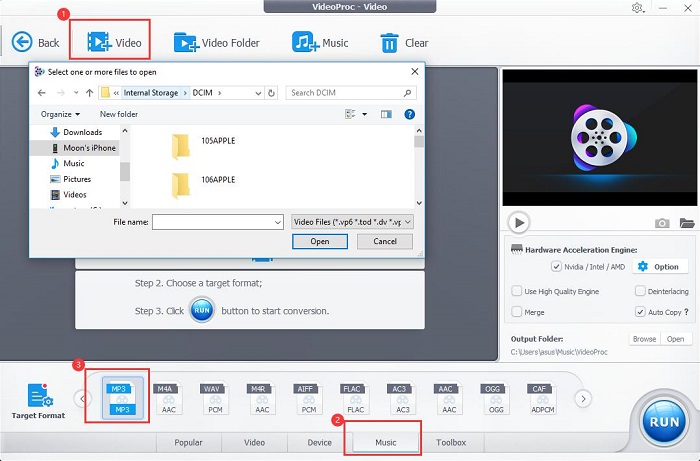Image resolution: width=700 pixels, height=461 pixels.
Task: Add Music files from toolbar
Action: (x=320, y=42)
